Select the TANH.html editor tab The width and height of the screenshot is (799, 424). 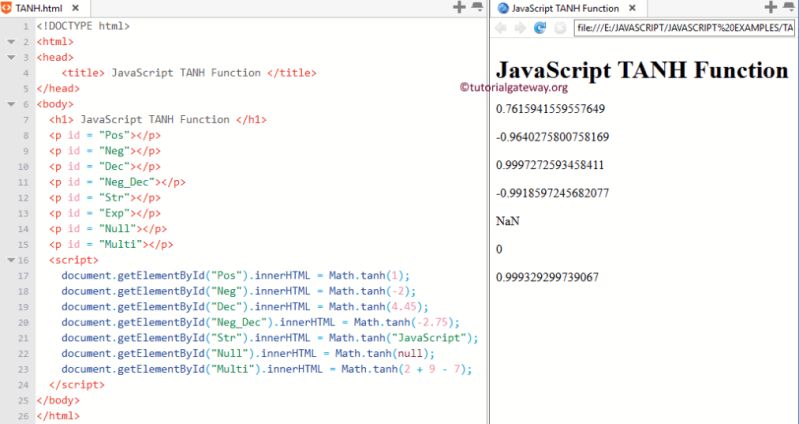pos(45,8)
